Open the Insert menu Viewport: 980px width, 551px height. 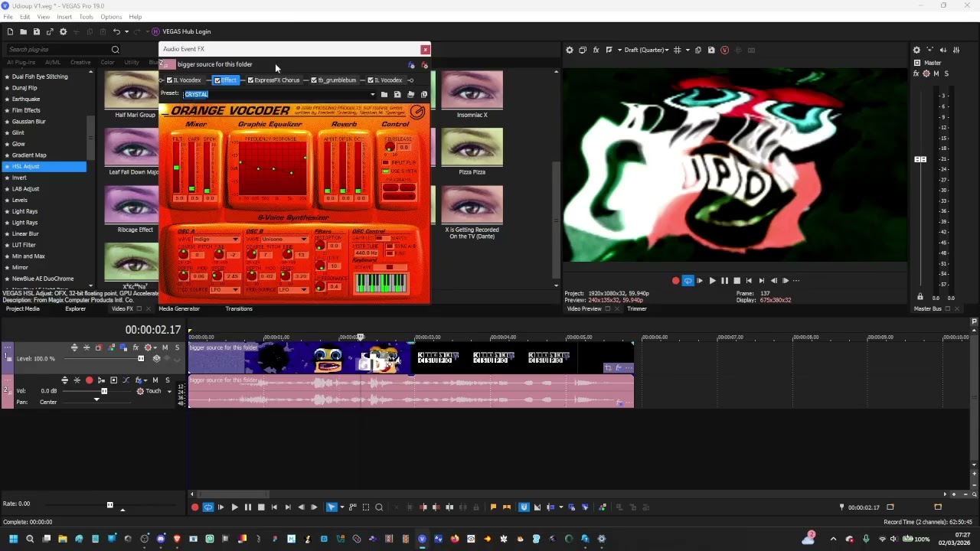(64, 17)
